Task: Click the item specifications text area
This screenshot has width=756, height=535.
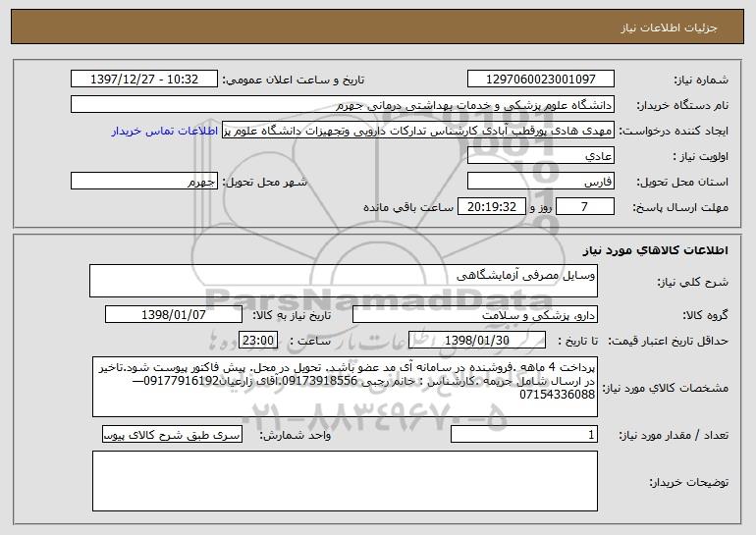Action: 345,387
